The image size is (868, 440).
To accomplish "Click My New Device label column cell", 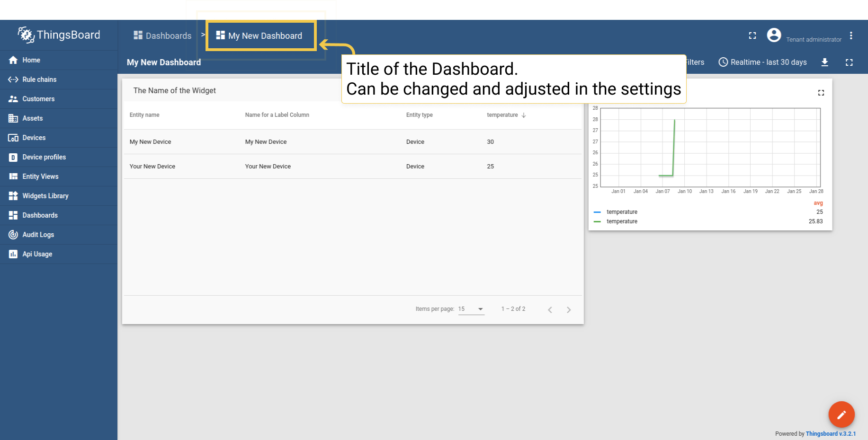I will 266,142.
